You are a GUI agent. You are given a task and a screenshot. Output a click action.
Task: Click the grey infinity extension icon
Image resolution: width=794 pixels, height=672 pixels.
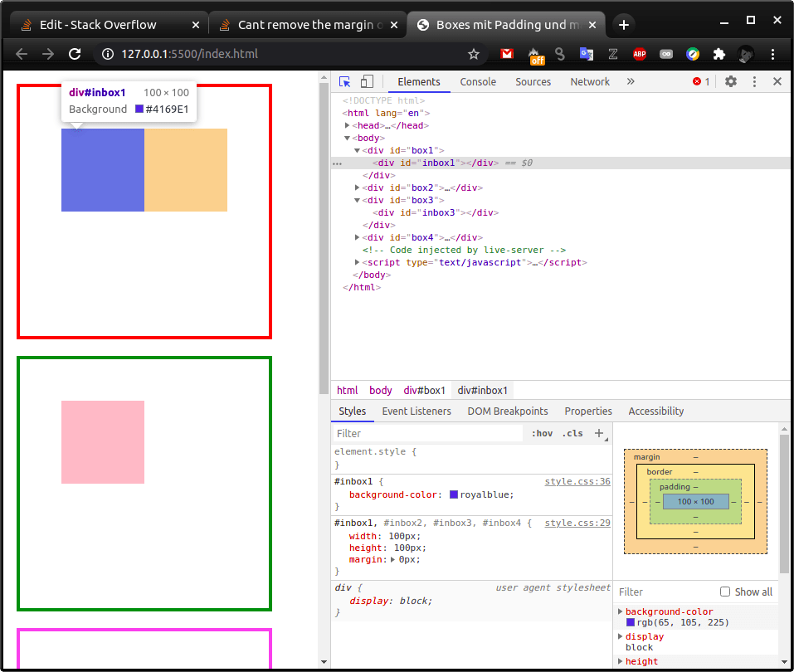666,54
